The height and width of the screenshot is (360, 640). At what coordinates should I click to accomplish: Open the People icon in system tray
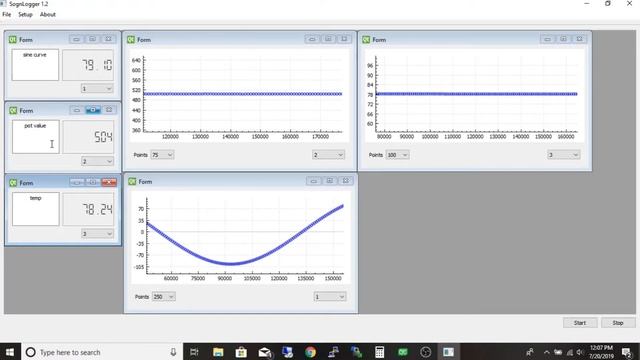pyautogui.click(x=530, y=352)
